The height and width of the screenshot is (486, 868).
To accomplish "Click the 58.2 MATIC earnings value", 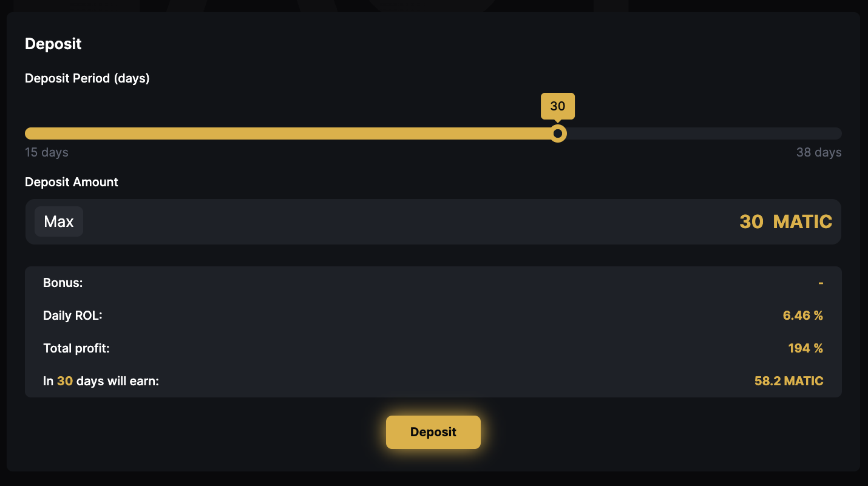I will (788, 381).
